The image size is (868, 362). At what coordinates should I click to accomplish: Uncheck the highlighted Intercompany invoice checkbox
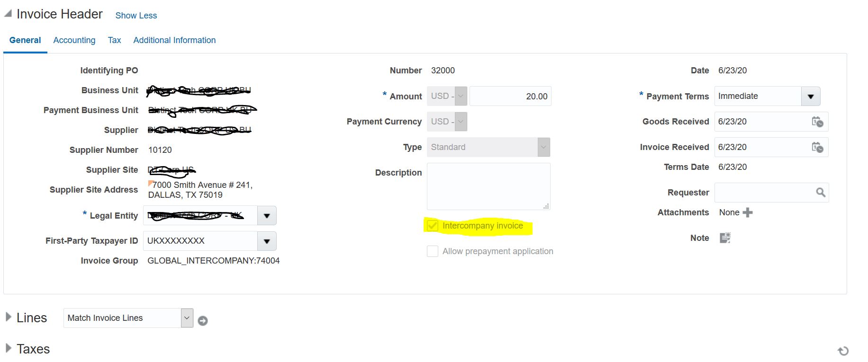tap(432, 226)
